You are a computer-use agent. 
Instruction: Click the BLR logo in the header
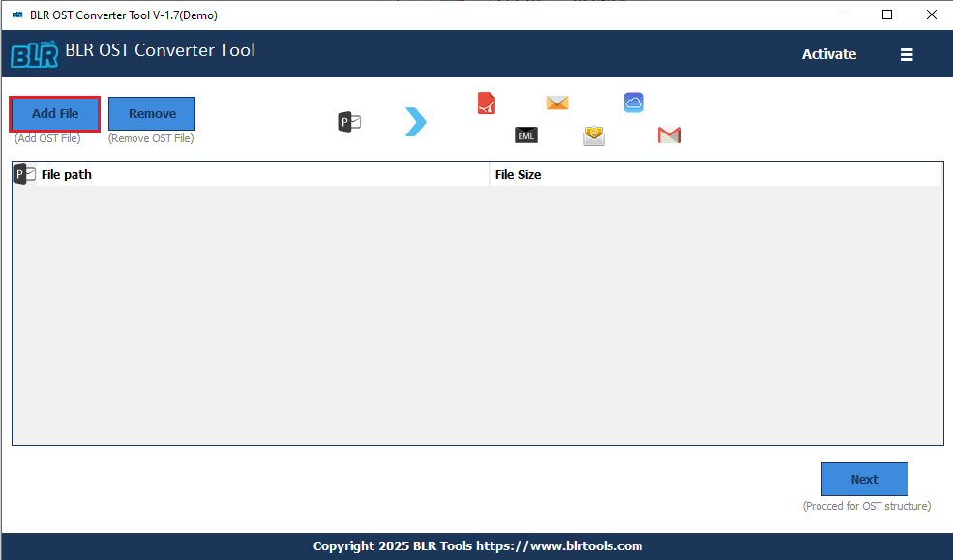(x=35, y=54)
